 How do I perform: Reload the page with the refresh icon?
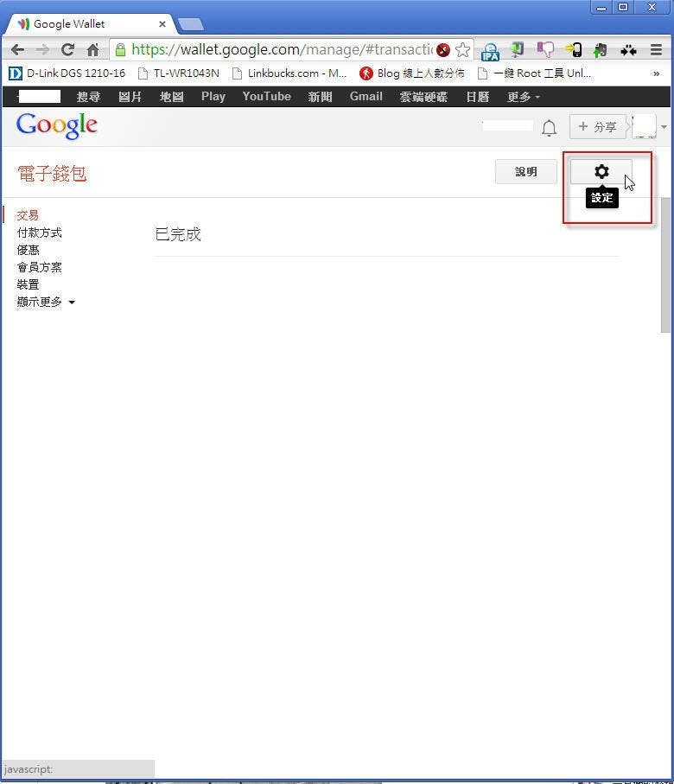click(x=67, y=49)
